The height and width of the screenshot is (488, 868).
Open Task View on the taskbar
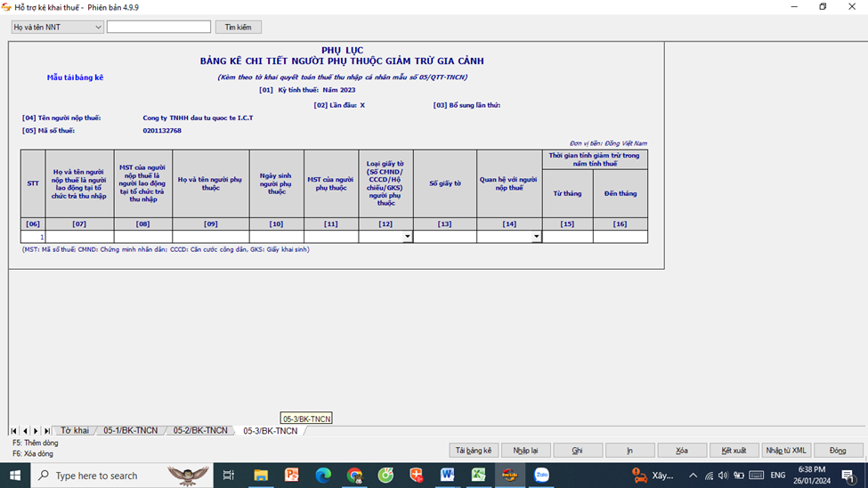pos(228,476)
